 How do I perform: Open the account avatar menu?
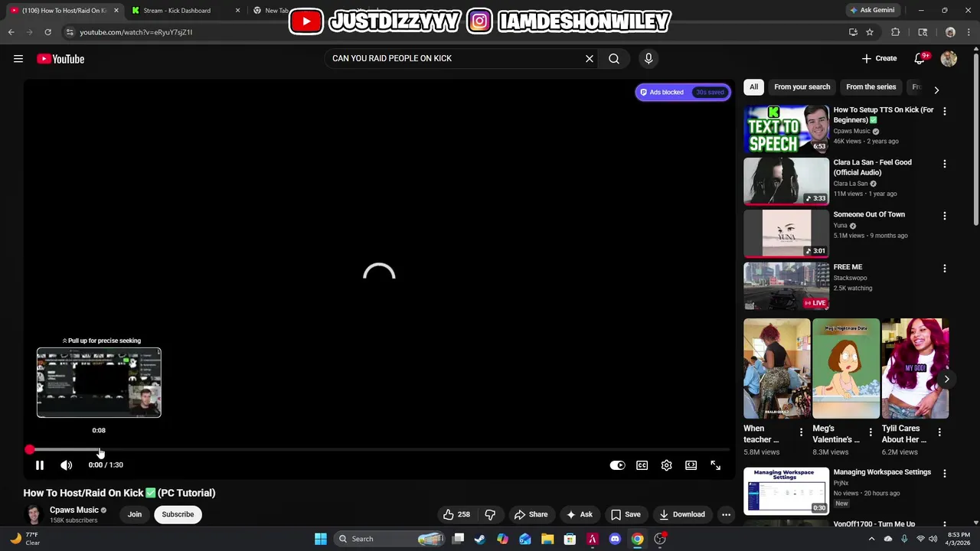click(949, 58)
